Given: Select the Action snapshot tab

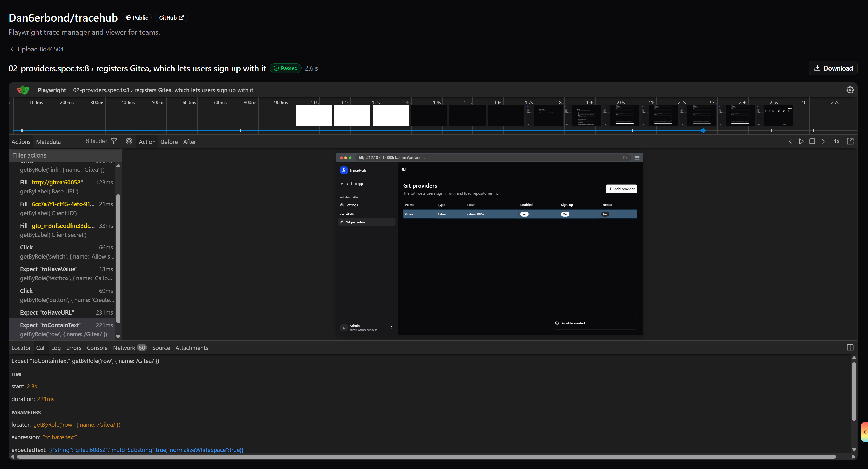Looking at the screenshot, I should click(x=147, y=142).
